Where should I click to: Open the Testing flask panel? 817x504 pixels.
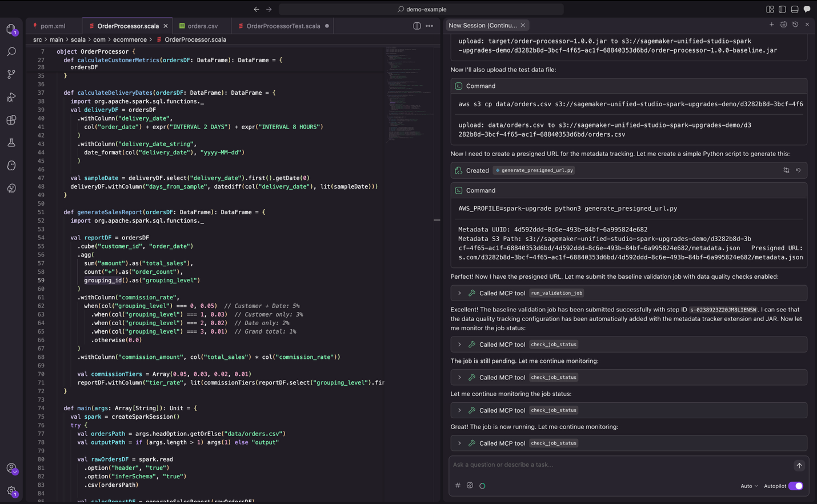(11, 143)
